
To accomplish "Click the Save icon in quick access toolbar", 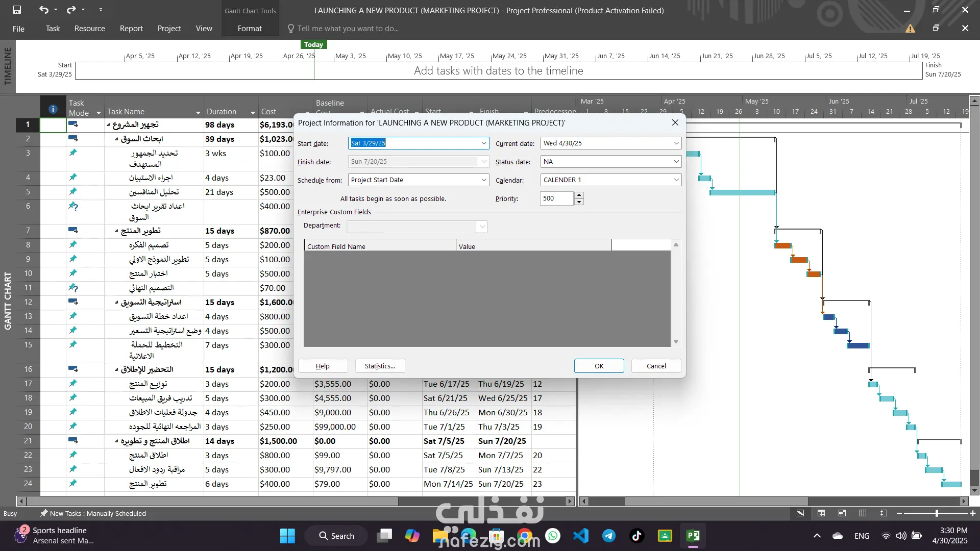I will click(x=17, y=10).
